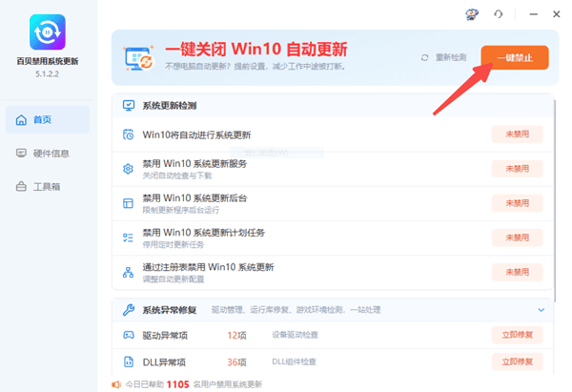The height and width of the screenshot is (392, 572).
Task: Click the 限制更新程序后台运行 subtitle
Action: coord(181,210)
